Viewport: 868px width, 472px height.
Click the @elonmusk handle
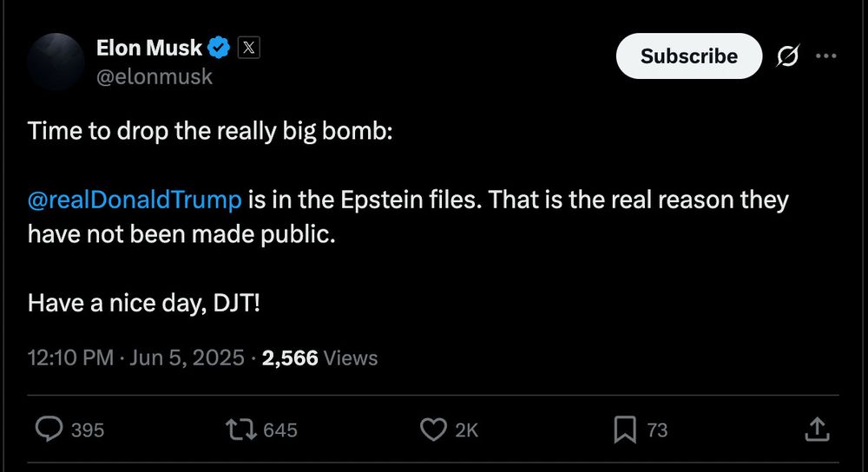[x=155, y=76]
